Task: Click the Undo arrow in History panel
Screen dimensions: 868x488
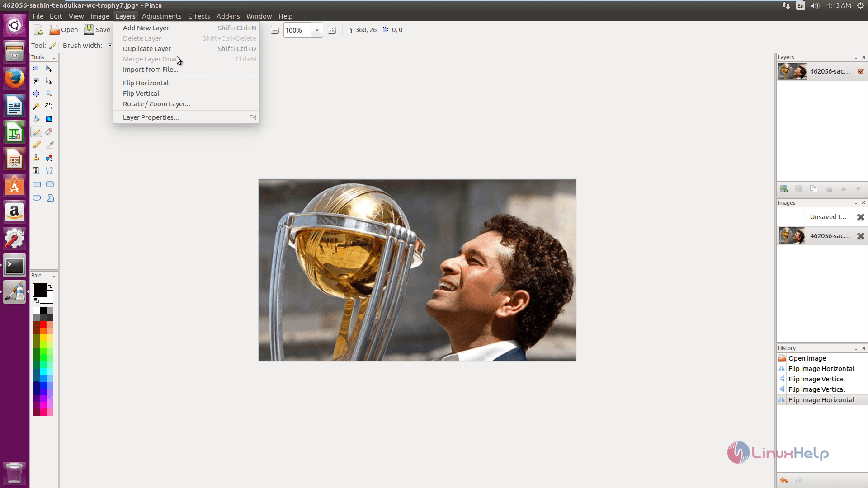Action: 784,480
